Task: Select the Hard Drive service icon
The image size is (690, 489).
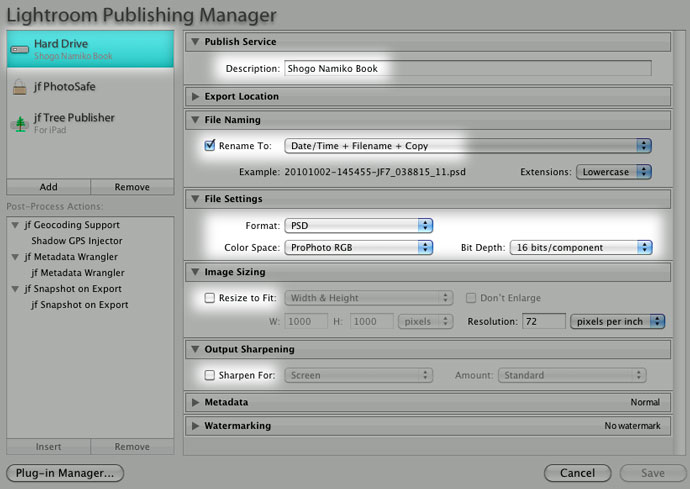Action: click(20, 49)
